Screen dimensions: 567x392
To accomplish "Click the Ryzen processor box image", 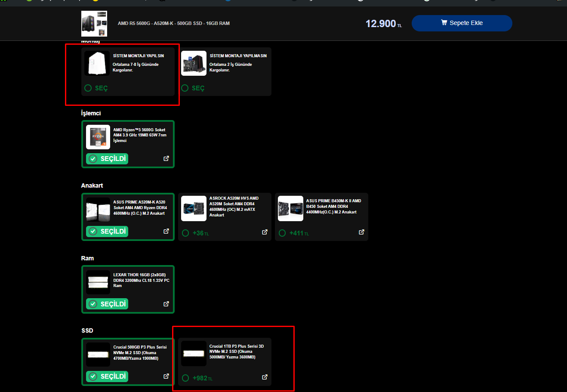I will (x=98, y=137).
